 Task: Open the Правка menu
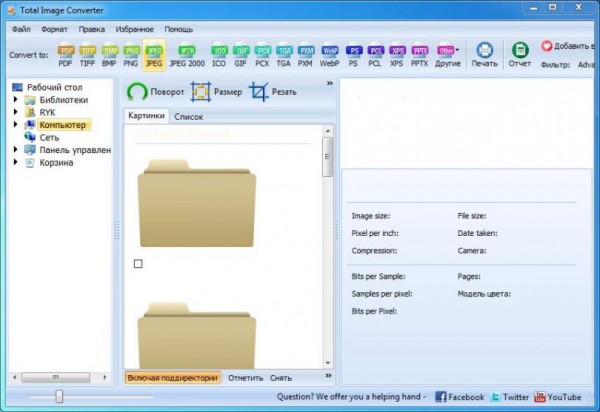point(91,29)
